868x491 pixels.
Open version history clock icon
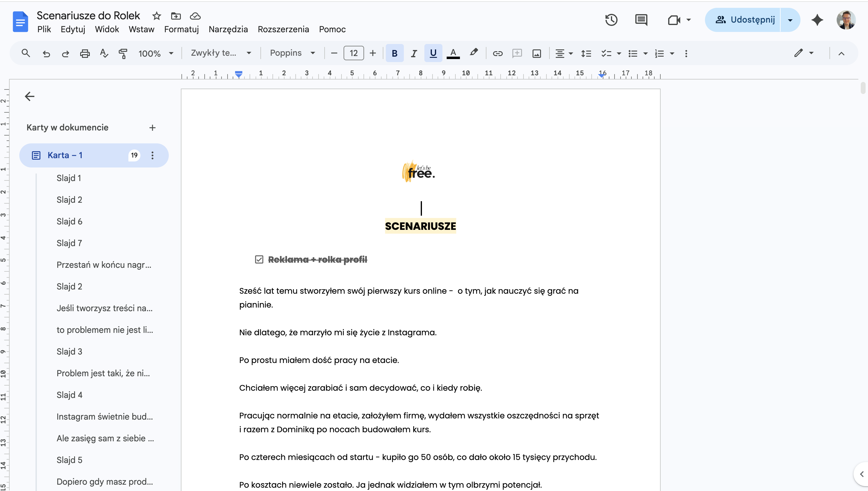pos(611,20)
